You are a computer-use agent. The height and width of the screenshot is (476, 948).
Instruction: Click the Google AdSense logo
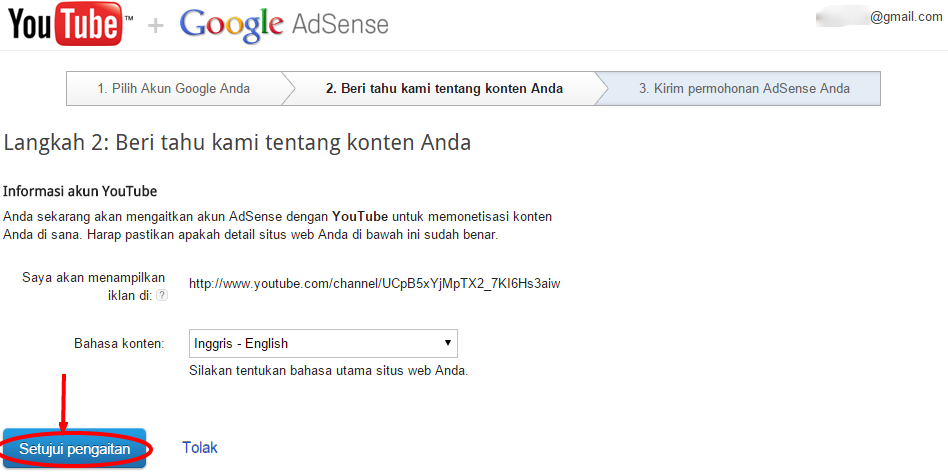click(284, 25)
